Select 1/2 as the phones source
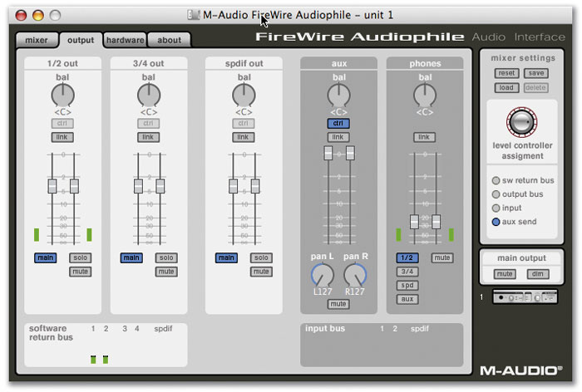 [407, 257]
